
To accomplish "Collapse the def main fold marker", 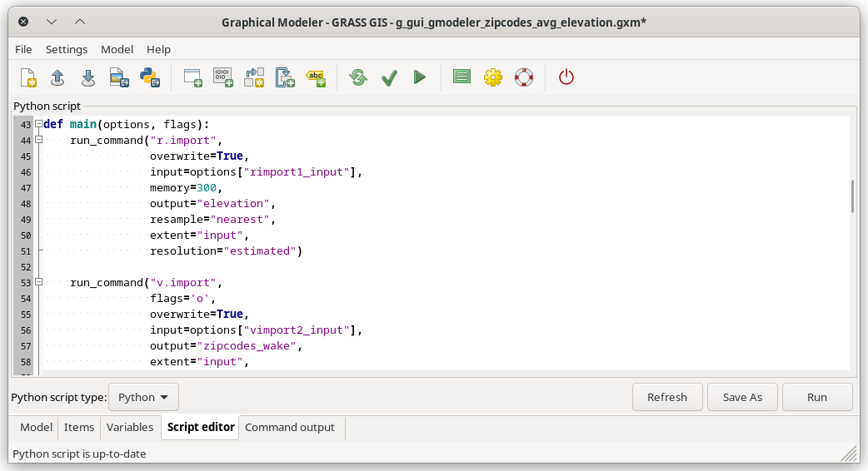I will coord(38,125).
